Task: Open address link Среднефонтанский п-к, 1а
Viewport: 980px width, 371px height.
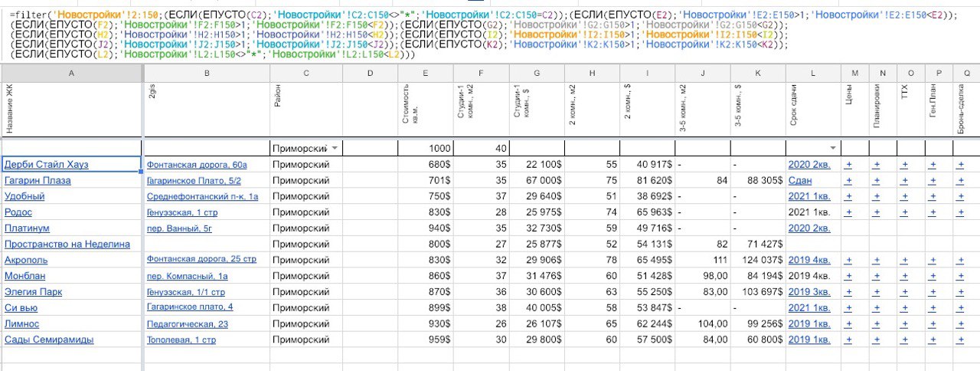Action: 203,196
